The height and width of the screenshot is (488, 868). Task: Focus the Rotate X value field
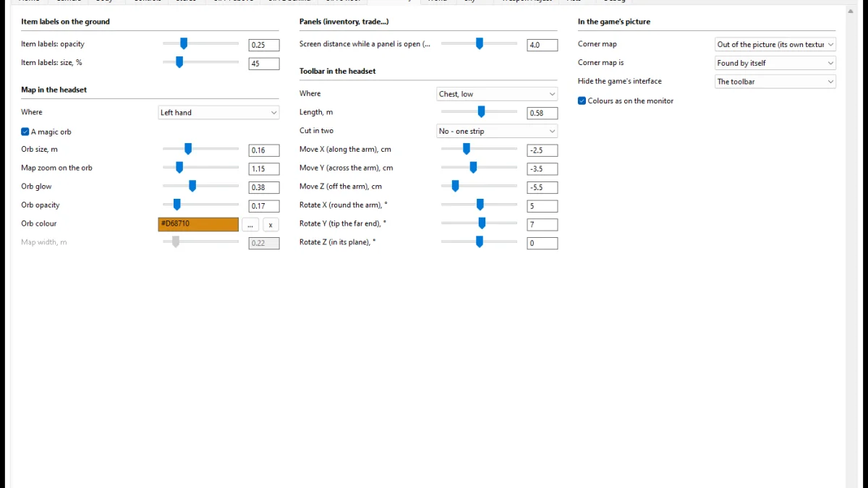tap(542, 206)
